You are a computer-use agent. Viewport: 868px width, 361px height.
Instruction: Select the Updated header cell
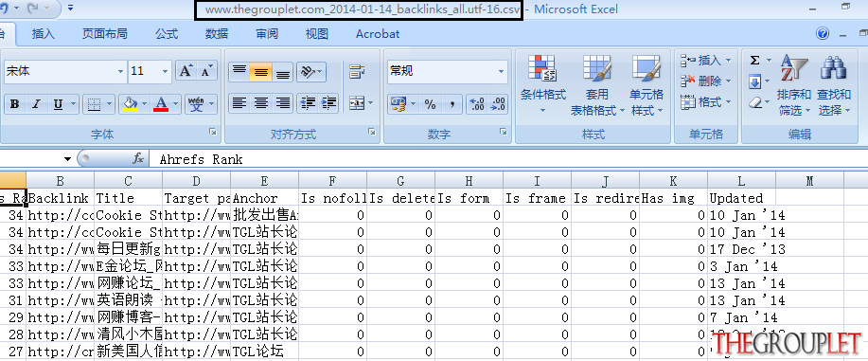(741, 198)
